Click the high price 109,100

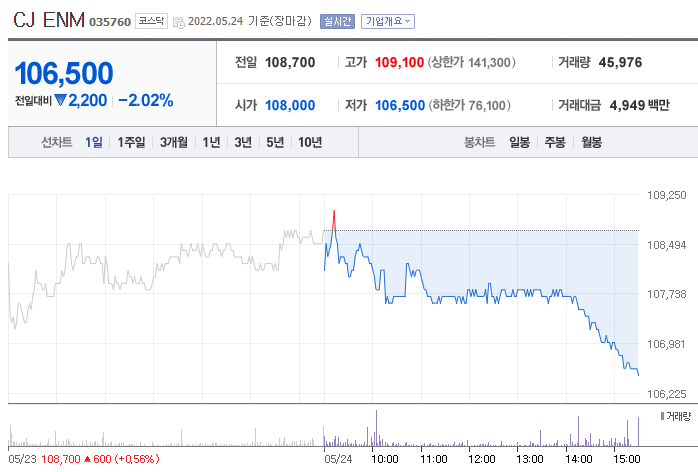[x=399, y=62]
